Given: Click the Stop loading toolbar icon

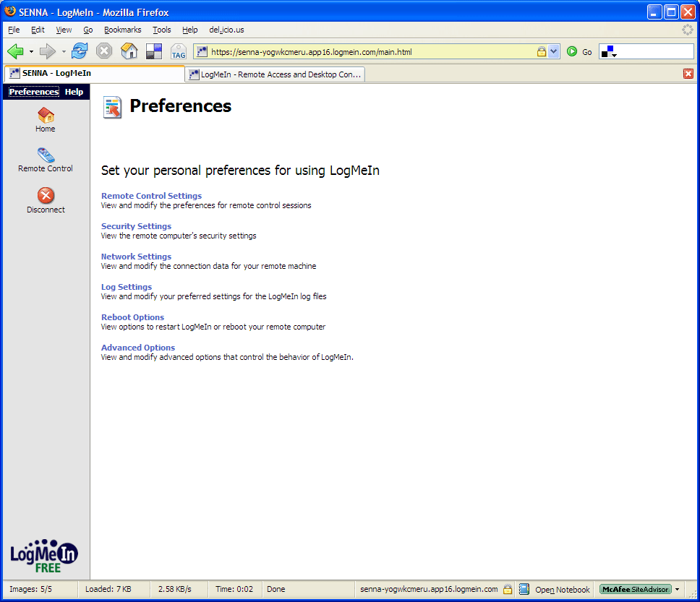Looking at the screenshot, I should click(x=104, y=51).
